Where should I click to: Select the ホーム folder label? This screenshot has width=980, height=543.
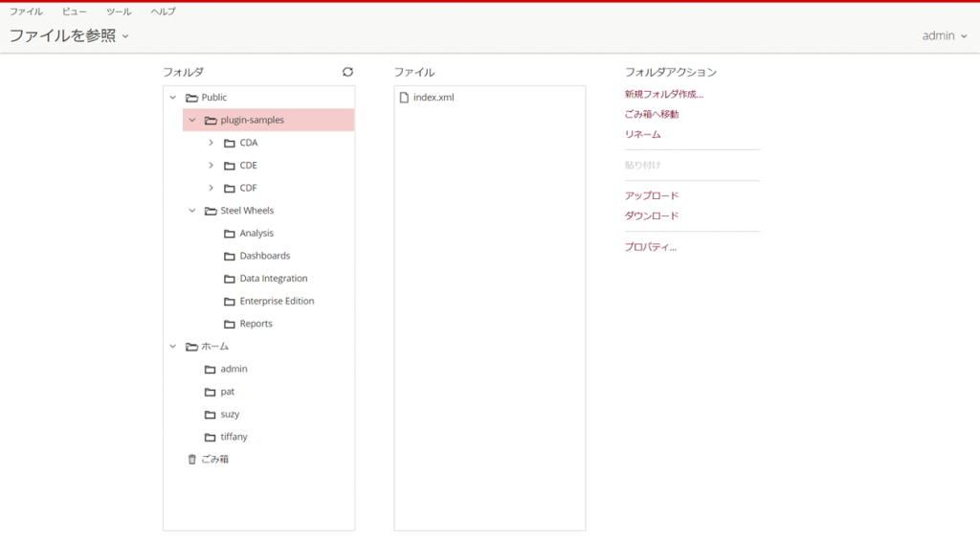pyautogui.click(x=214, y=347)
